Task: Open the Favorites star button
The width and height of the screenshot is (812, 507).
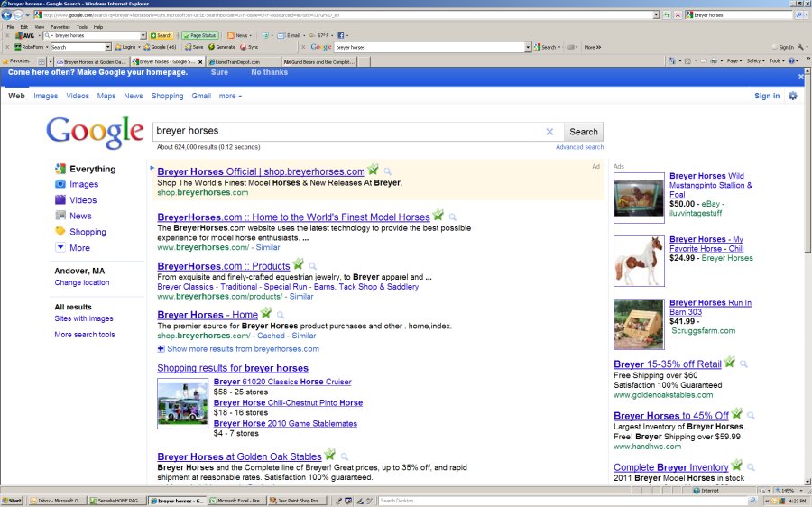Action: point(16,61)
